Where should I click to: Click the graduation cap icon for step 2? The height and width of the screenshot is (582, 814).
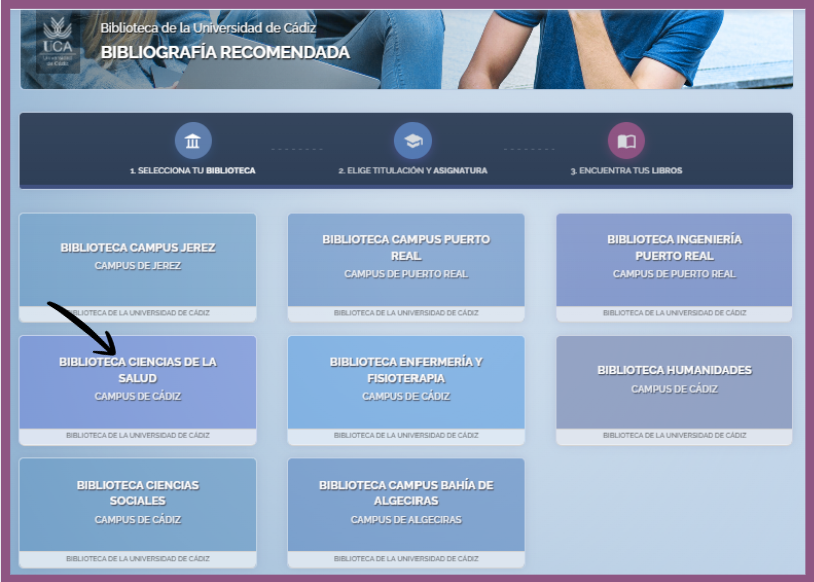point(412,141)
